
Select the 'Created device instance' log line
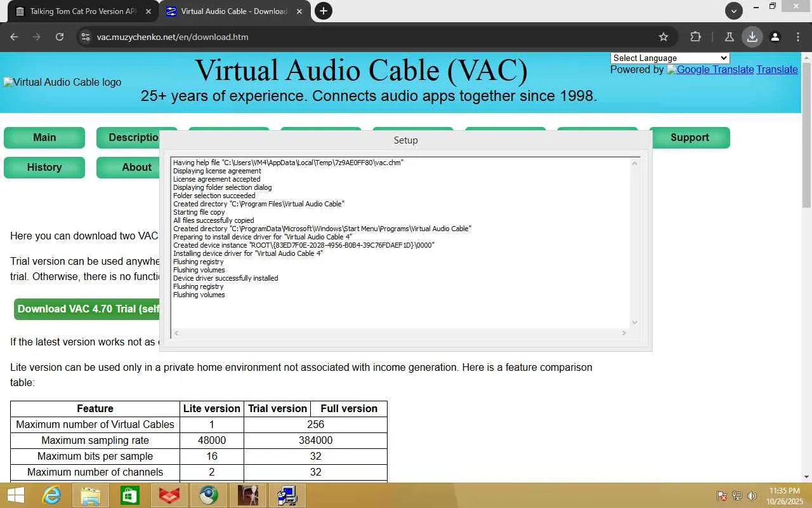pos(304,245)
